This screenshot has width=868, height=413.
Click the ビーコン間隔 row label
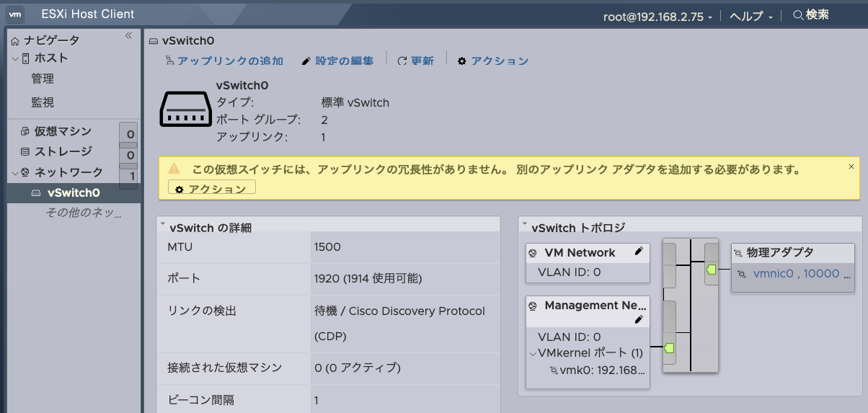(201, 399)
